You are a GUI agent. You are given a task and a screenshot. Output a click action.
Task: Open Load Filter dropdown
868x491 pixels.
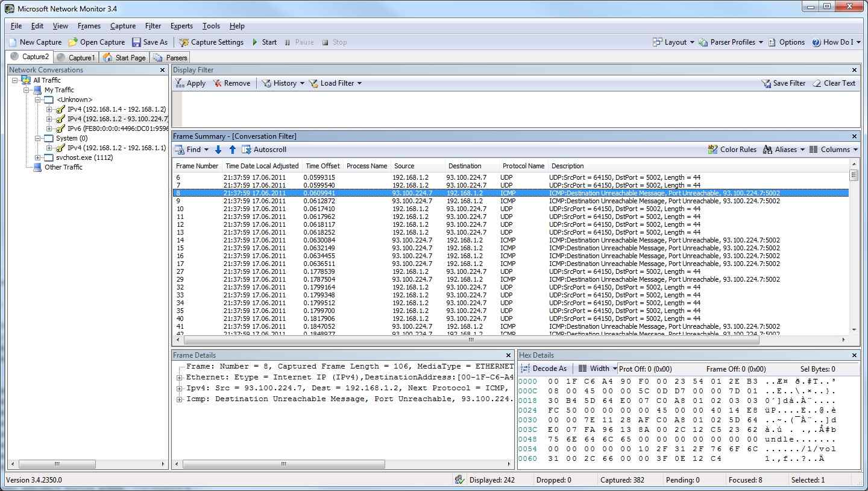[335, 83]
